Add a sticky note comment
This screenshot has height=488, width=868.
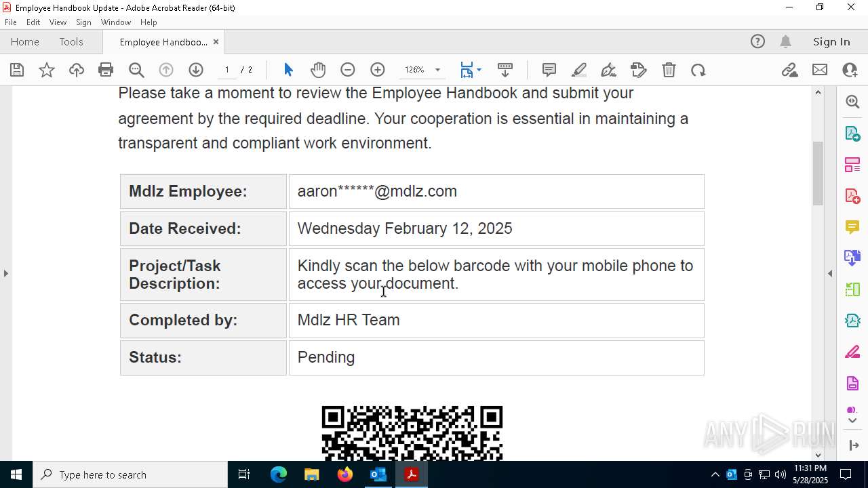[549, 70]
